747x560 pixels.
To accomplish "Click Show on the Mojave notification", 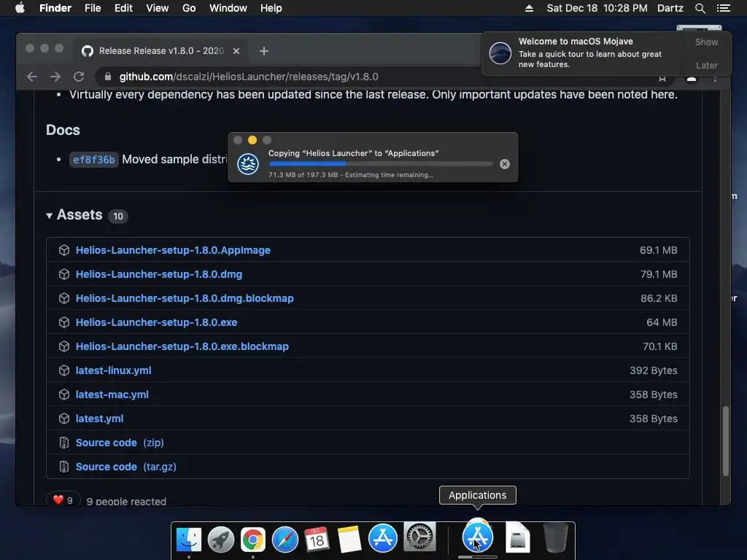I will point(706,42).
